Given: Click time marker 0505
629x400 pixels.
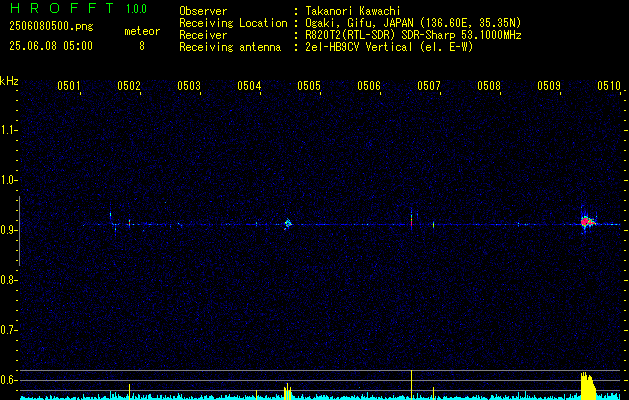Looking at the screenshot, I should click(x=309, y=85).
